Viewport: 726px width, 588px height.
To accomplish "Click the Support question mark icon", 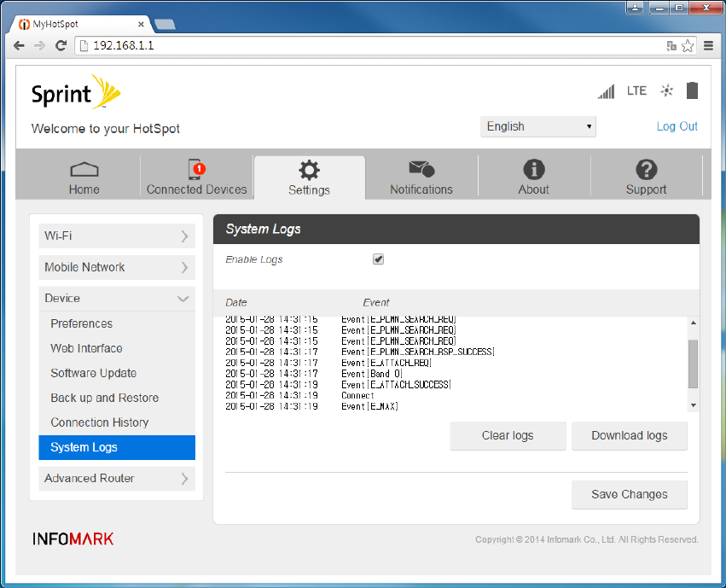I will point(647,170).
